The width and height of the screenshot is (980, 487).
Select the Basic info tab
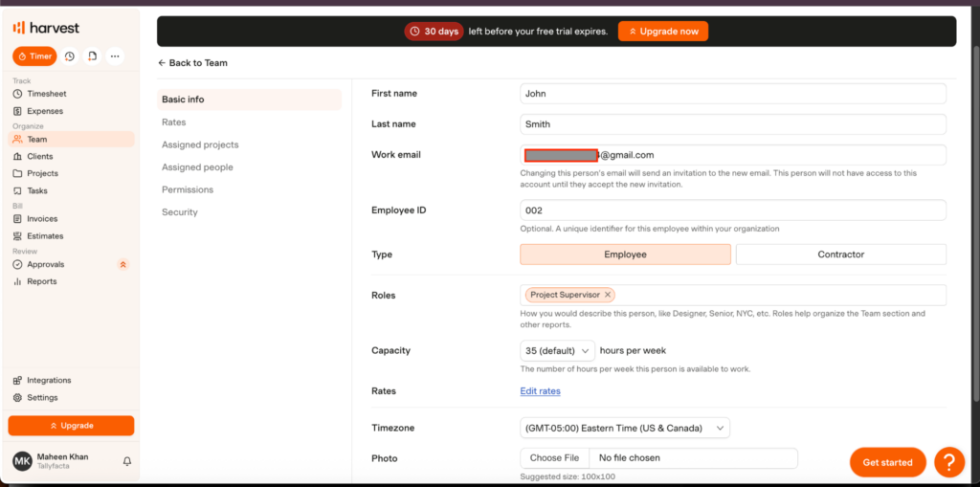250,100
